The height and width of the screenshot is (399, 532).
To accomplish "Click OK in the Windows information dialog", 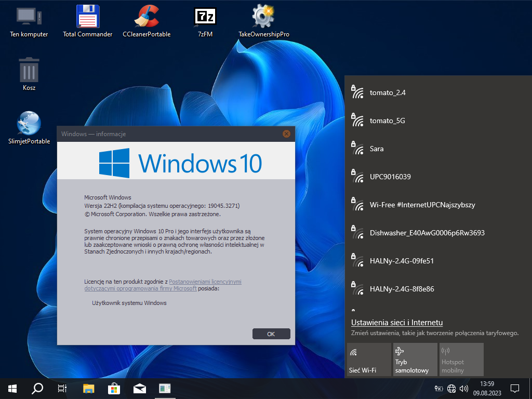I will click(271, 334).
